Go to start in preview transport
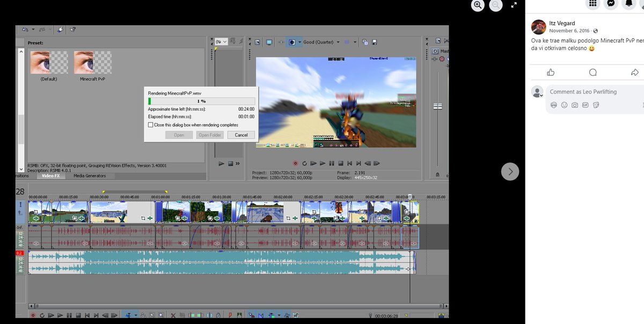 (x=350, y=163)
